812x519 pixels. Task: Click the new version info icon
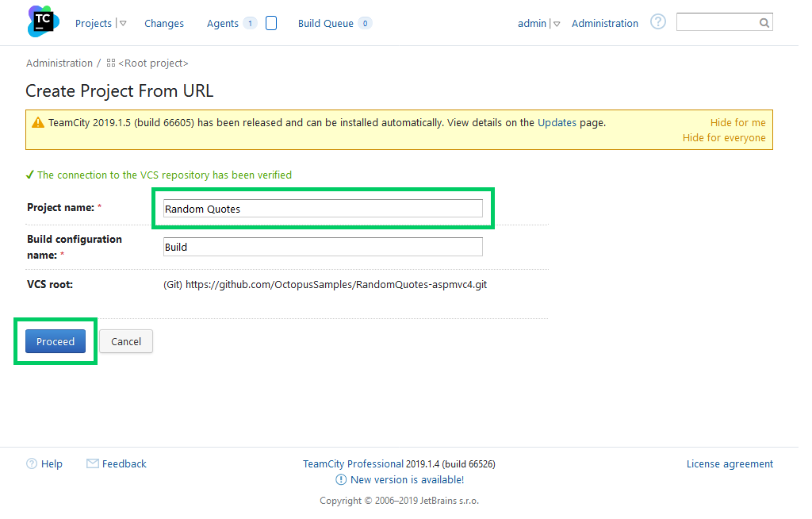pos(341,479)
